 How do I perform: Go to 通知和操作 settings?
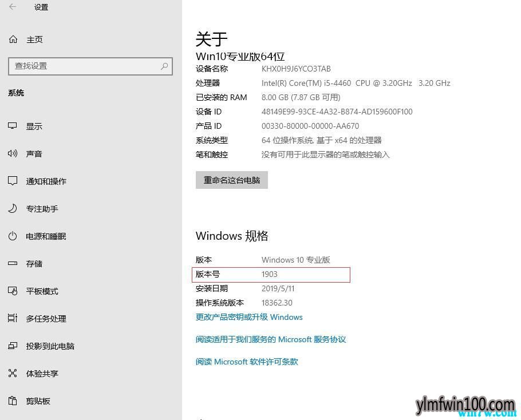coord(46,181)
